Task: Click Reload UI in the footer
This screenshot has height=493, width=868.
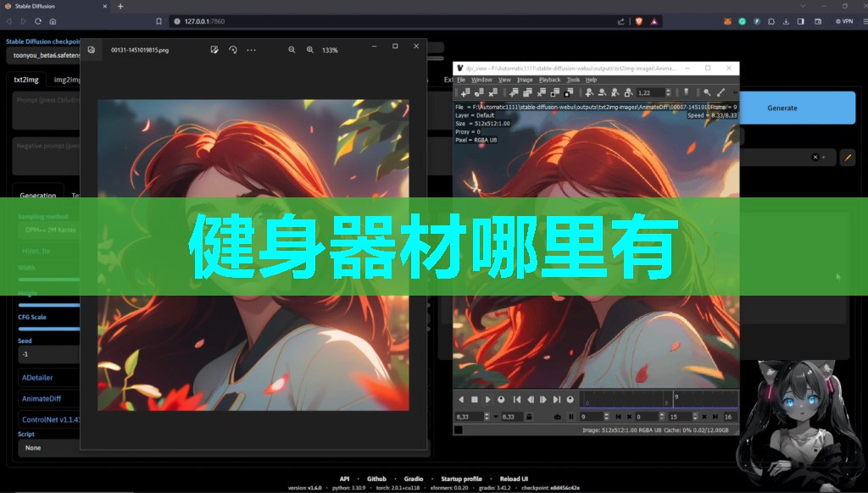Action: pyautogui.click(x=514, y=479)
